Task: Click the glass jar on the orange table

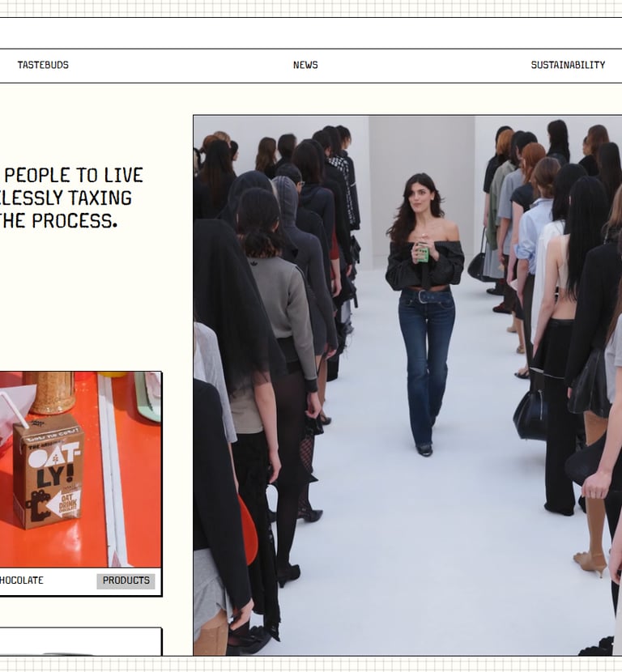Action: 49,392
